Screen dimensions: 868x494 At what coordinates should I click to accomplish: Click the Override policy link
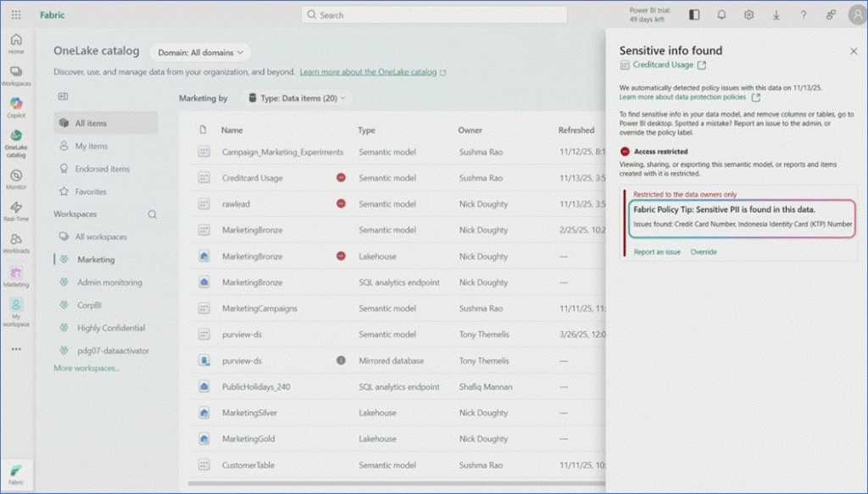[703, 252]
